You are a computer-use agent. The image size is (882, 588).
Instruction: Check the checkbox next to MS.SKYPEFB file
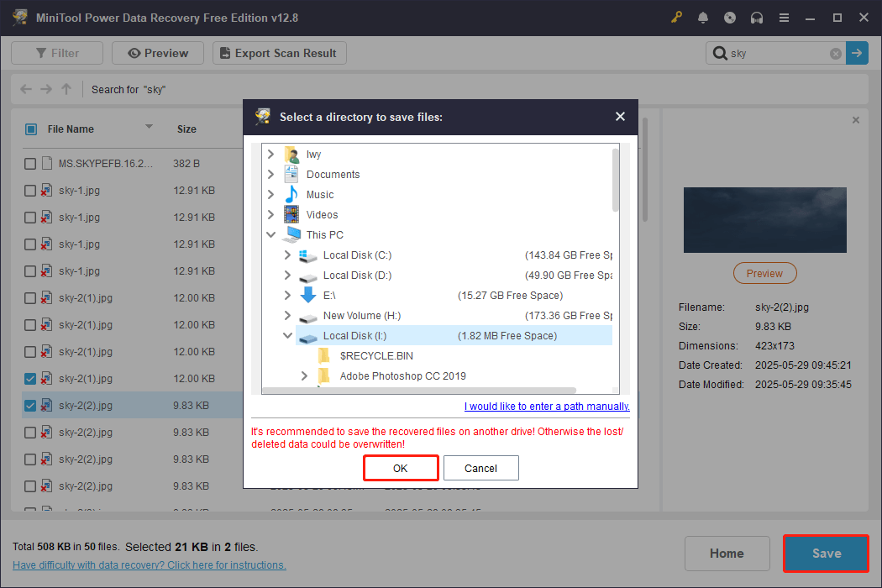[x=29, y=163]
